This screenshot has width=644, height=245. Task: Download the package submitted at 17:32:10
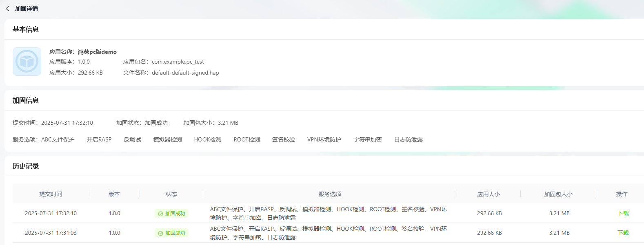(623, 213)
